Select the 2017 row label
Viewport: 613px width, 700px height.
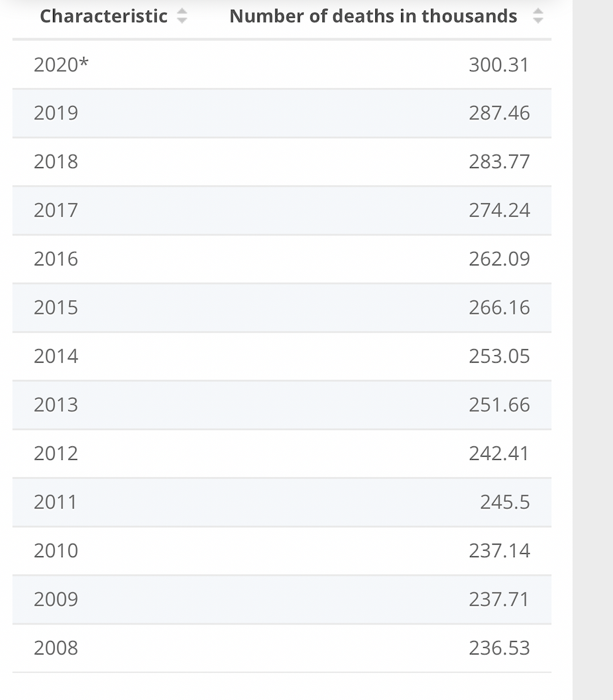[x=56, y=210]
